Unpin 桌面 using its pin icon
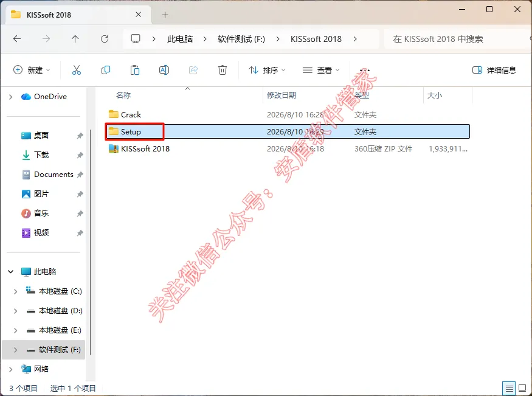Viewport: 532px width, 396px height. click(80, 136)
